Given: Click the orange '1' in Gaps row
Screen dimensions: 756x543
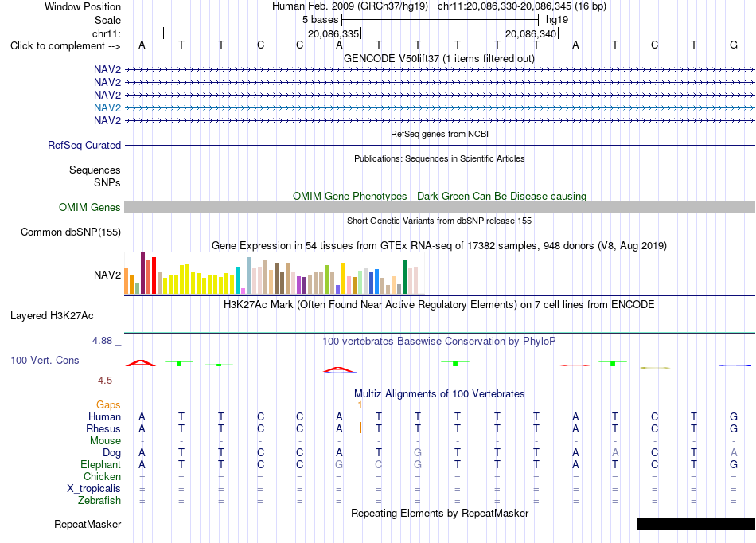Looking at the screenshot, I should (360, 405).
